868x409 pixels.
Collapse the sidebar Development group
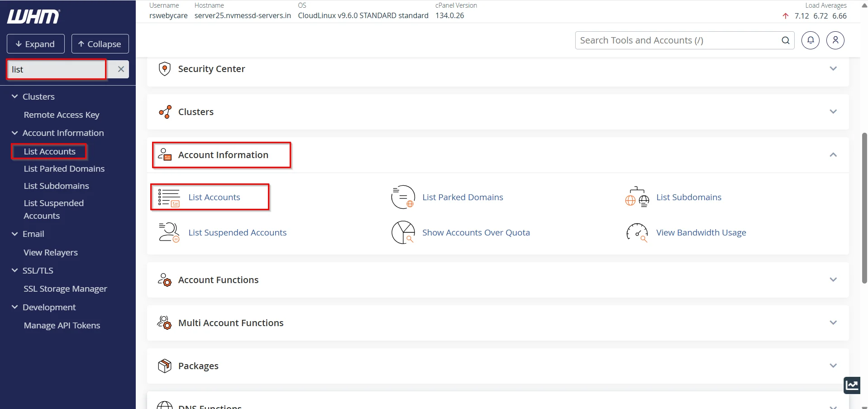[x=15, y=307]
